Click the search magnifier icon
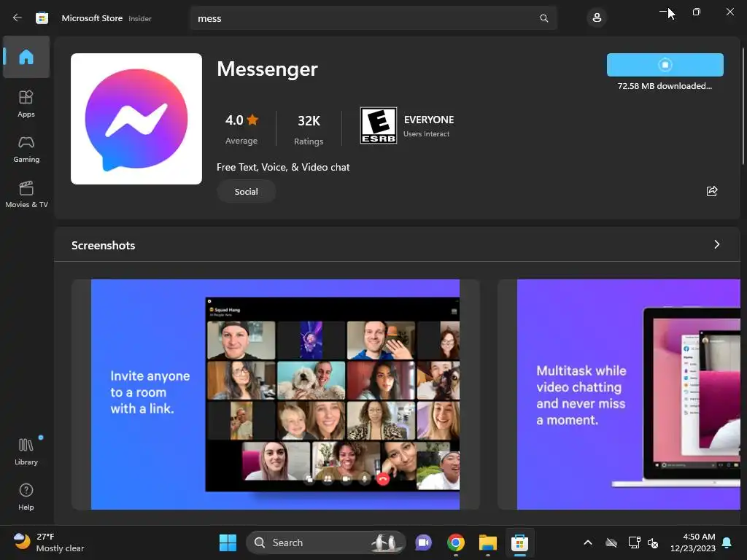747x560 pixels. (543, 18)
